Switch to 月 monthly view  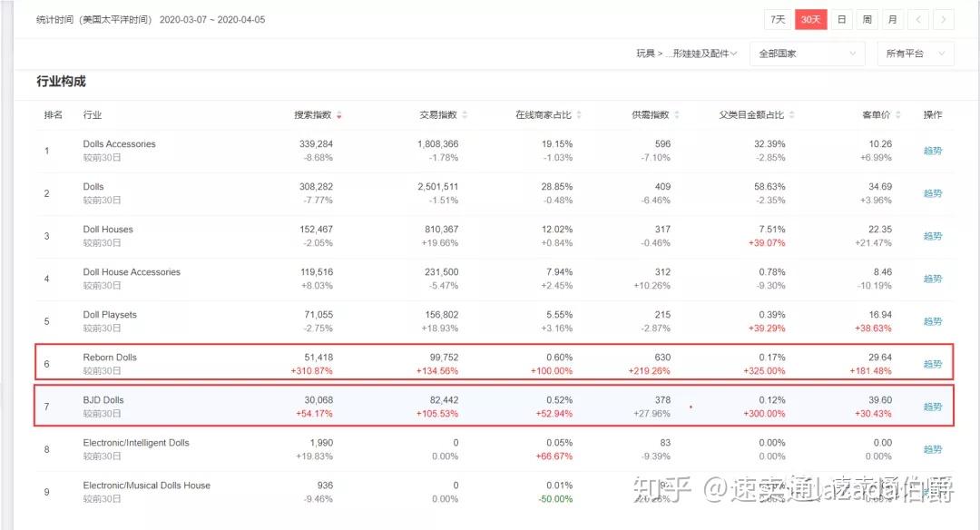[892, 18]
